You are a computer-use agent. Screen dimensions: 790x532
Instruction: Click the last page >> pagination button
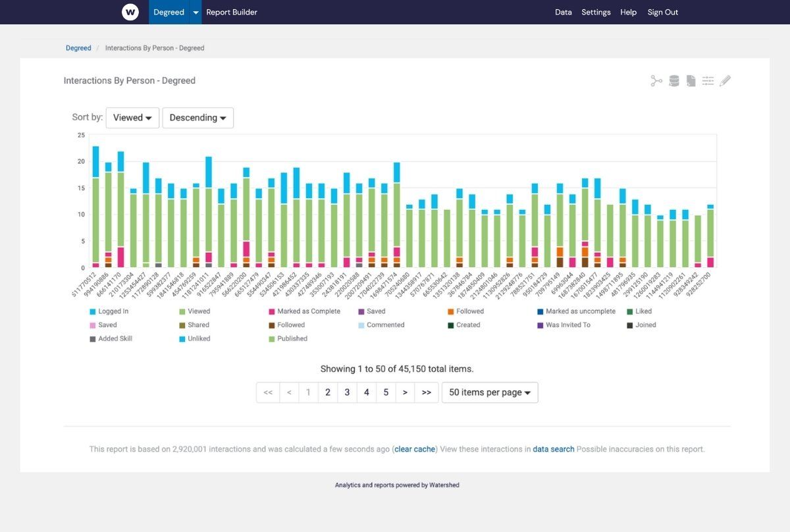(427, 392)
